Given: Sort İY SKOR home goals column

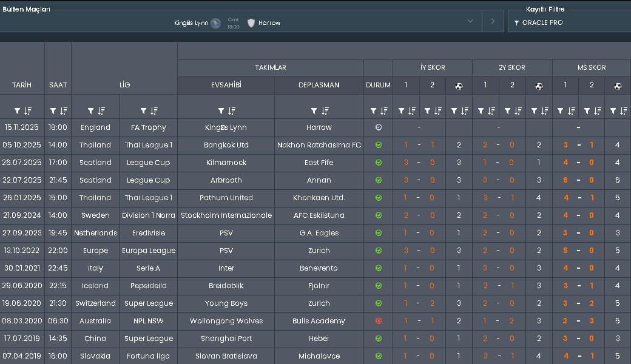Looking at the screenshot, I should tap(412, 111).
